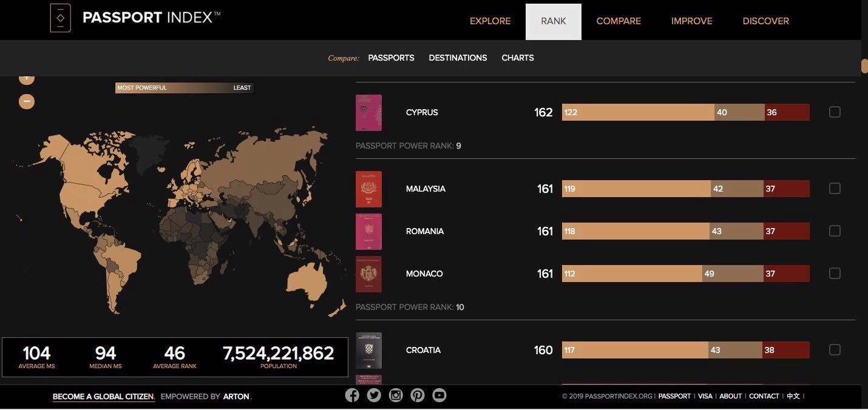Click the Passport Index logo icon

click(x=60, y=18)
